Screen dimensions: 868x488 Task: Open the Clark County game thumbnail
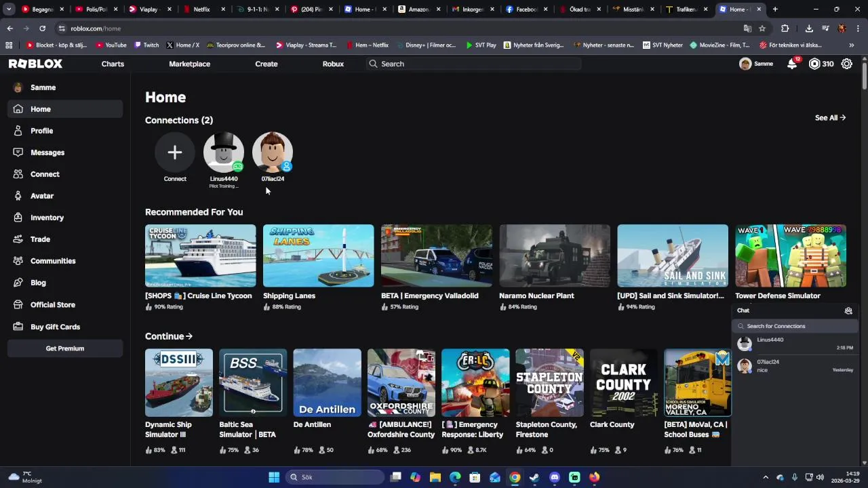[624, 383]
